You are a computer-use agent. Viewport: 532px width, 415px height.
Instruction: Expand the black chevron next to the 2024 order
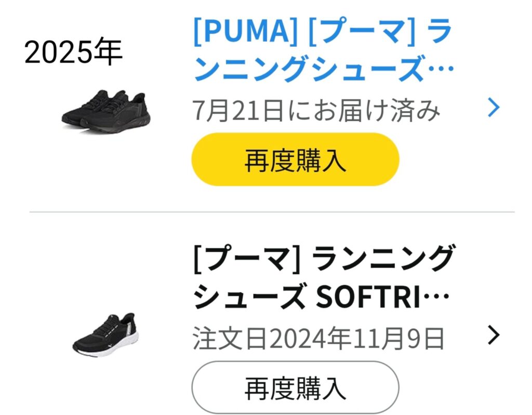coord(494,335)
